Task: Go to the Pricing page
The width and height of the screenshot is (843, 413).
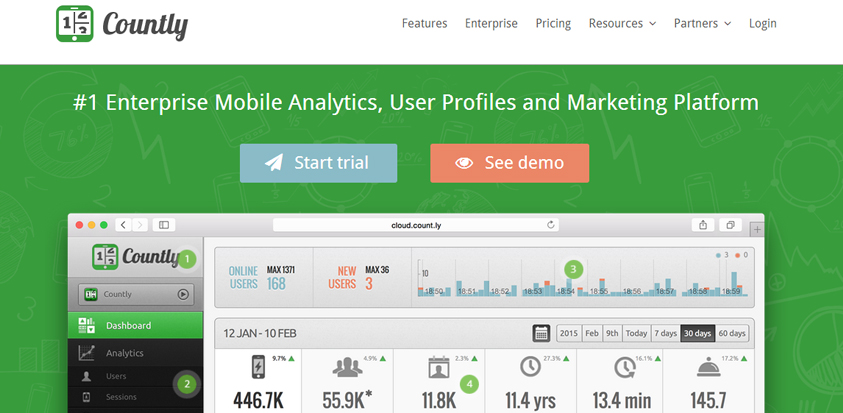Action: click(553, 23)
